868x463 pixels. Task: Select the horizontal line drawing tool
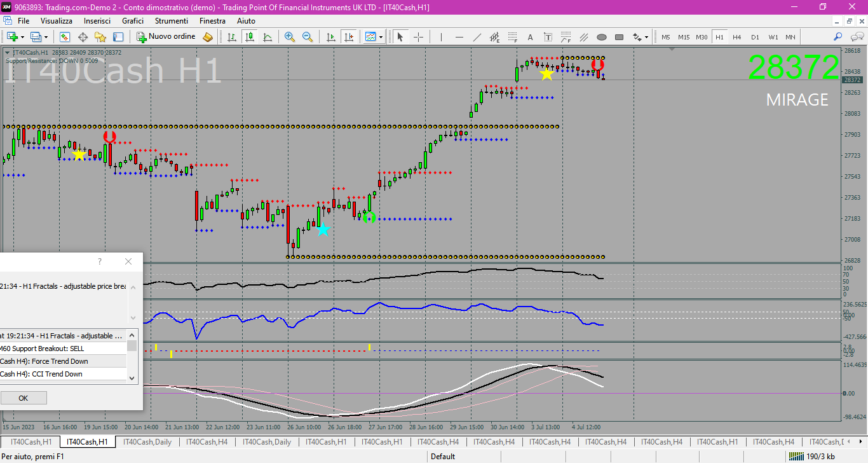click(x=459, y=37)
